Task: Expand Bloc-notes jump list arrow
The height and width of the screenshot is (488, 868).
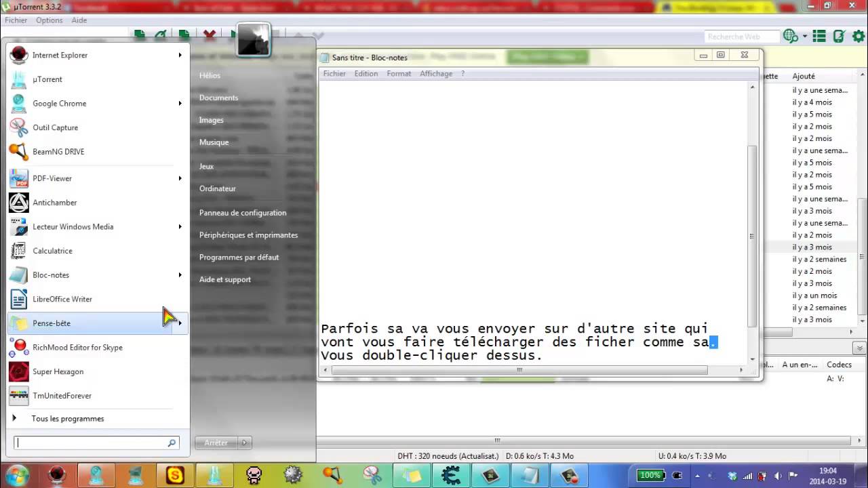Action: tap(180, 275)
